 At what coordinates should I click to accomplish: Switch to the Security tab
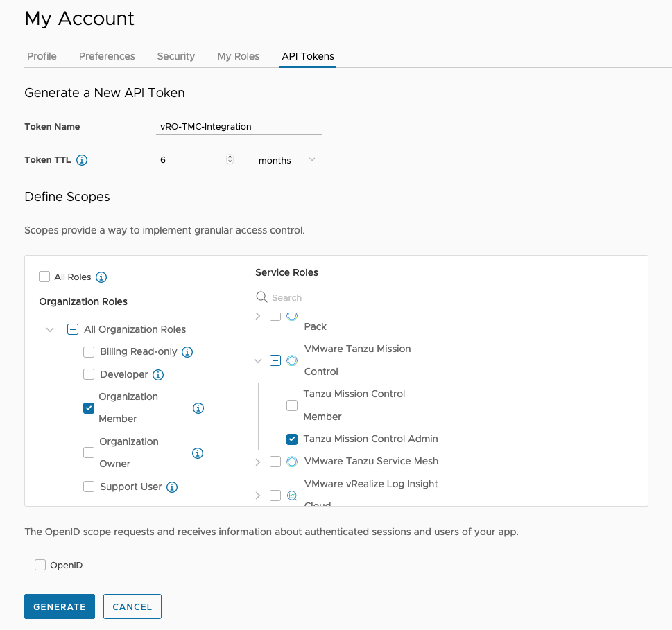tap(176, 56)
